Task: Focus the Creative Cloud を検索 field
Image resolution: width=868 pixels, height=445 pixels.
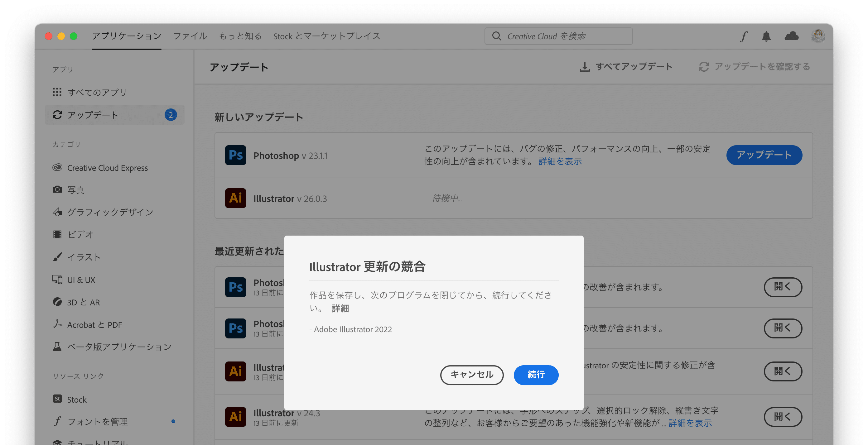Action: coord(558,36)
